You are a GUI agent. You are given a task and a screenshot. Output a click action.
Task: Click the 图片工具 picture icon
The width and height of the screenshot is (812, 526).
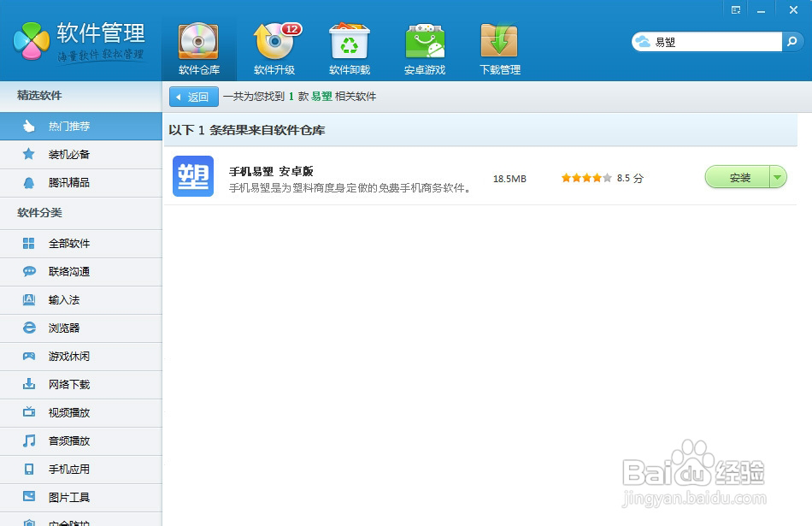click(x=29, y=496)
